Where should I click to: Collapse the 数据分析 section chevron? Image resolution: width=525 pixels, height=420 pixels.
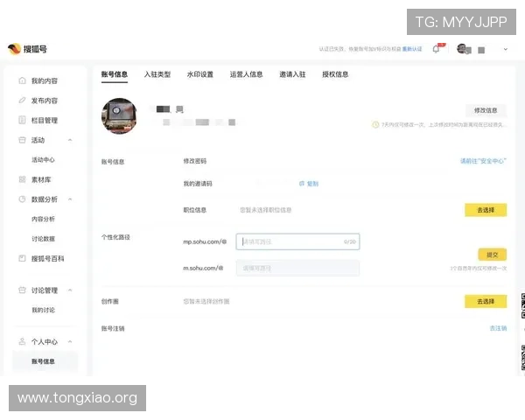coord(70,199)
